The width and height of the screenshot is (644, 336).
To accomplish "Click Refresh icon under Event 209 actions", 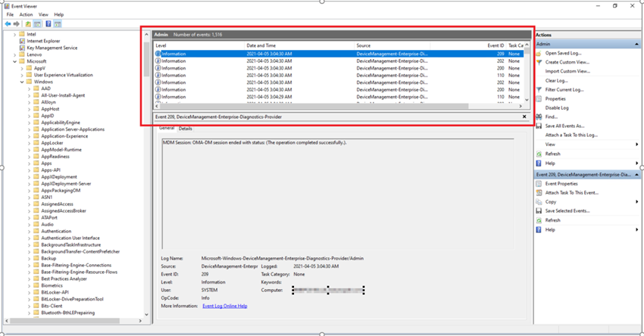I will click(x=539, y=220).
